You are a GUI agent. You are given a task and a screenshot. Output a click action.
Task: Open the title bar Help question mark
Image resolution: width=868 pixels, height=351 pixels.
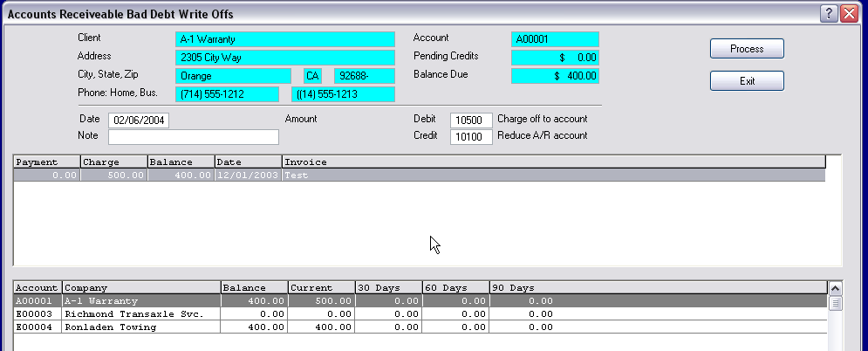pos(830,14)
